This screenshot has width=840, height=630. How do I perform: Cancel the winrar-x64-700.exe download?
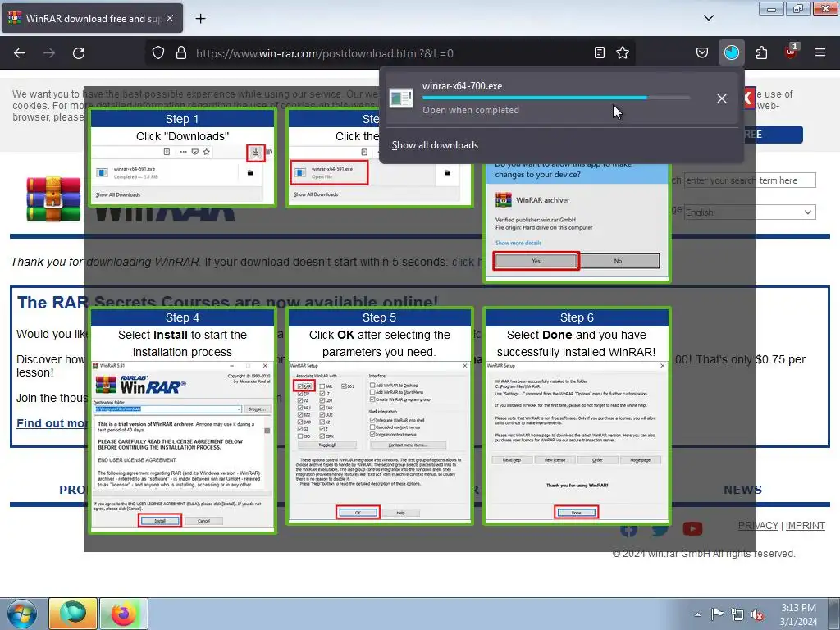(x=722, y=98)
